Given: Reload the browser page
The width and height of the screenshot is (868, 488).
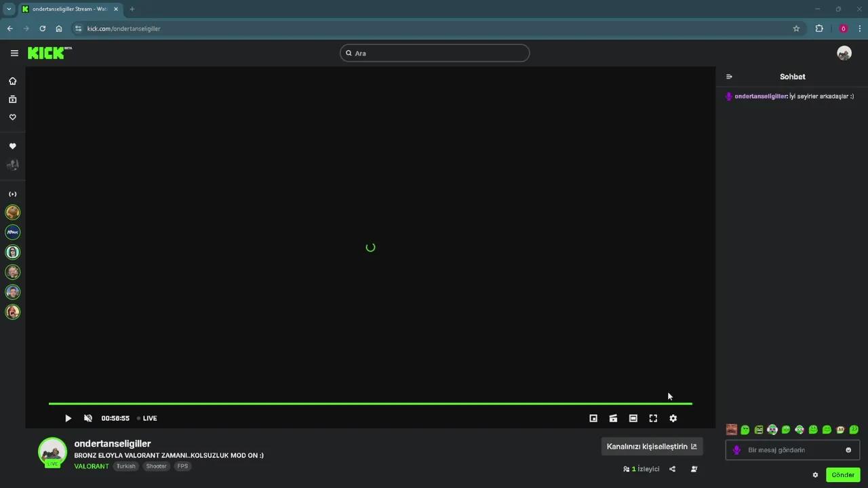Looking at the screenshot, I should (42, 28).
